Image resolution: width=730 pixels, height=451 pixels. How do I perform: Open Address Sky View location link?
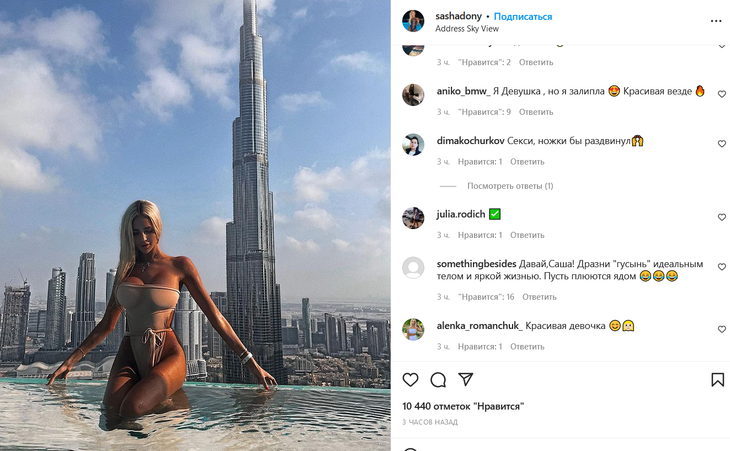[x=467, y=28]
